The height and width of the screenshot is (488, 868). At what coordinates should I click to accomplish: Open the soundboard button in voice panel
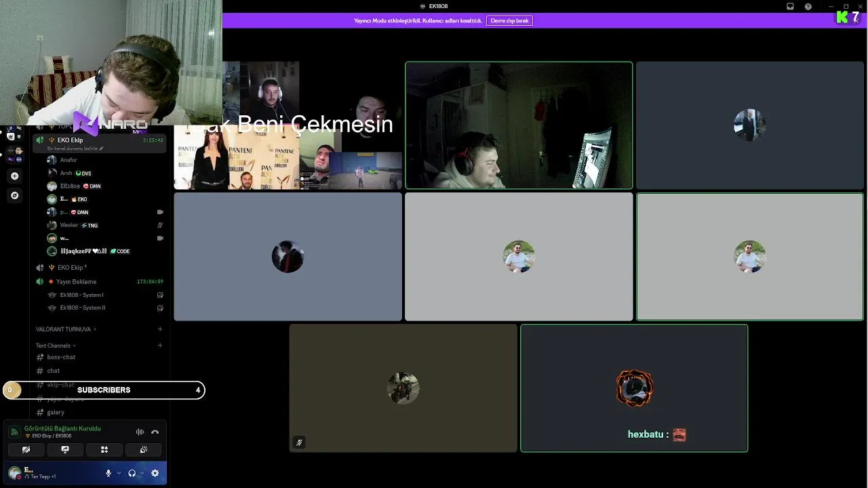[x=144, y=449]
